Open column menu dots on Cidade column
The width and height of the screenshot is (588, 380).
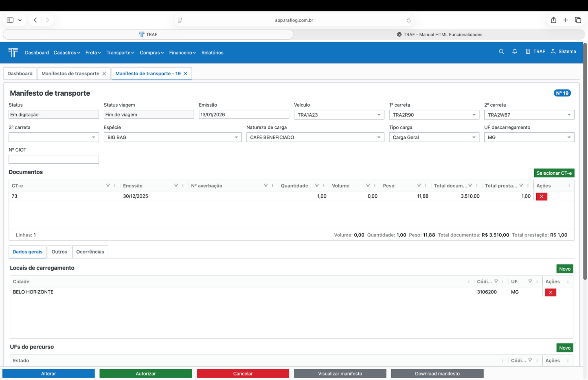(469, 281)
